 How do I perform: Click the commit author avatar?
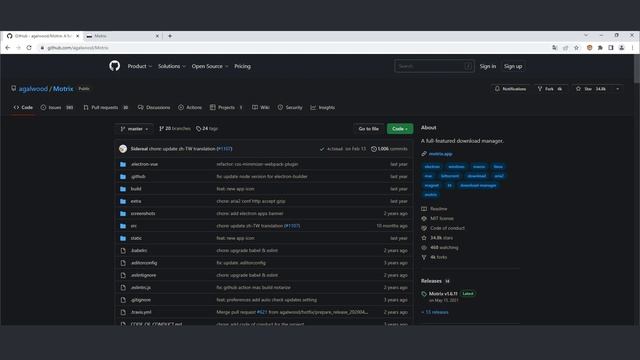point(123,149)
